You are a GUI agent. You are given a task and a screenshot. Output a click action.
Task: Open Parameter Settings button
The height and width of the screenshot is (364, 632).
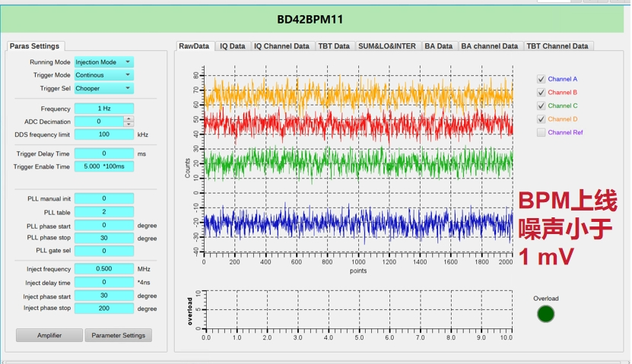119,335
